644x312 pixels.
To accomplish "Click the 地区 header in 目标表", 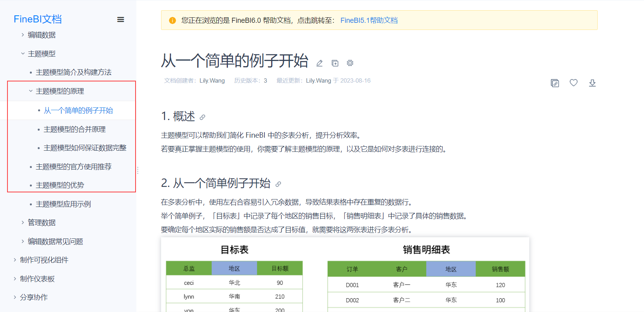I will 234,268.
